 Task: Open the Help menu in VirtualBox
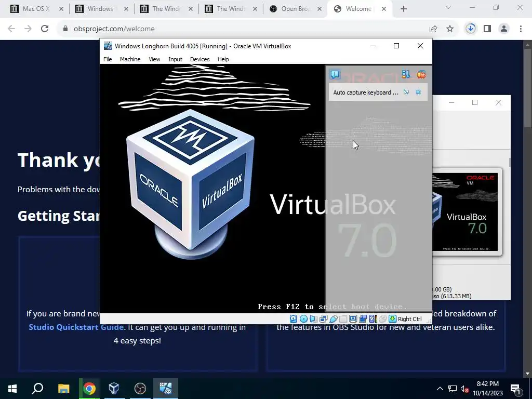coord(223,59)
